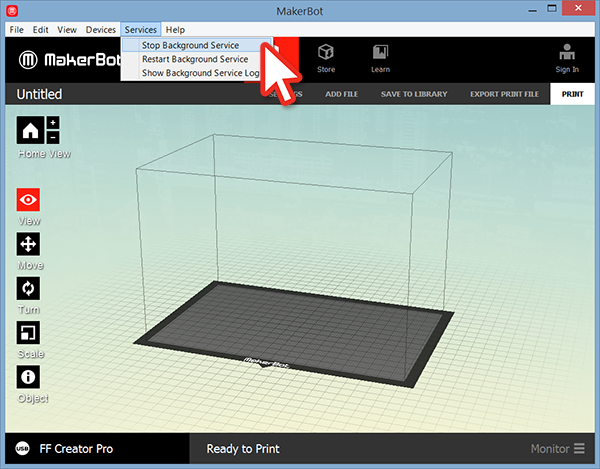
Task: Open the Learn book icon
Action: [x=380, y=52]
